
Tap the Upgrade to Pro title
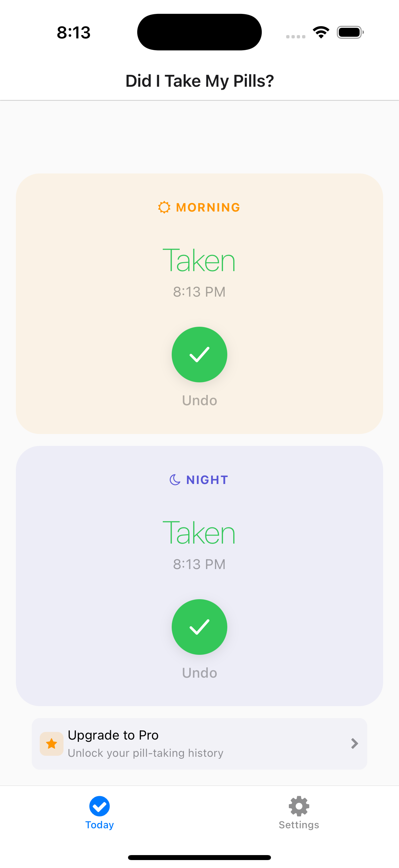coord(113,735)
